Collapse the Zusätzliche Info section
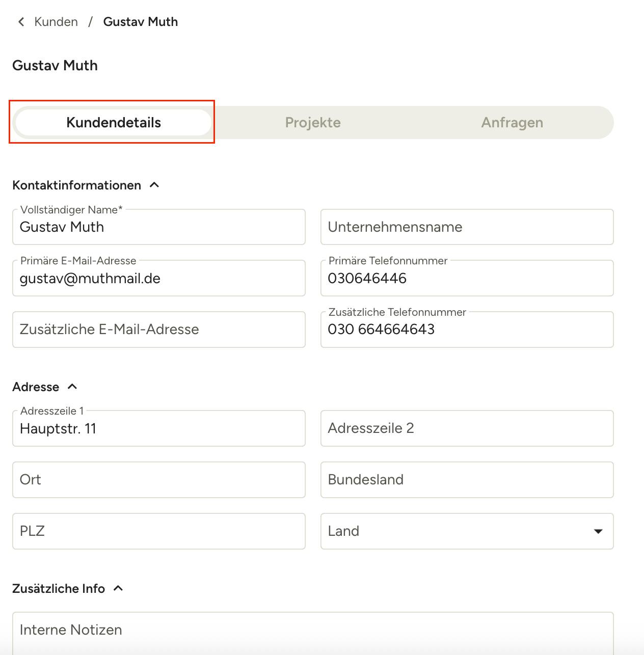This screenshot has width=644, height=655. pos(118,589)
